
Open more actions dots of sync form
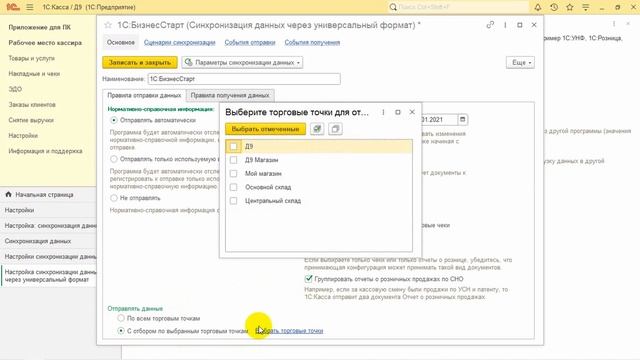(x=505, y=25)
